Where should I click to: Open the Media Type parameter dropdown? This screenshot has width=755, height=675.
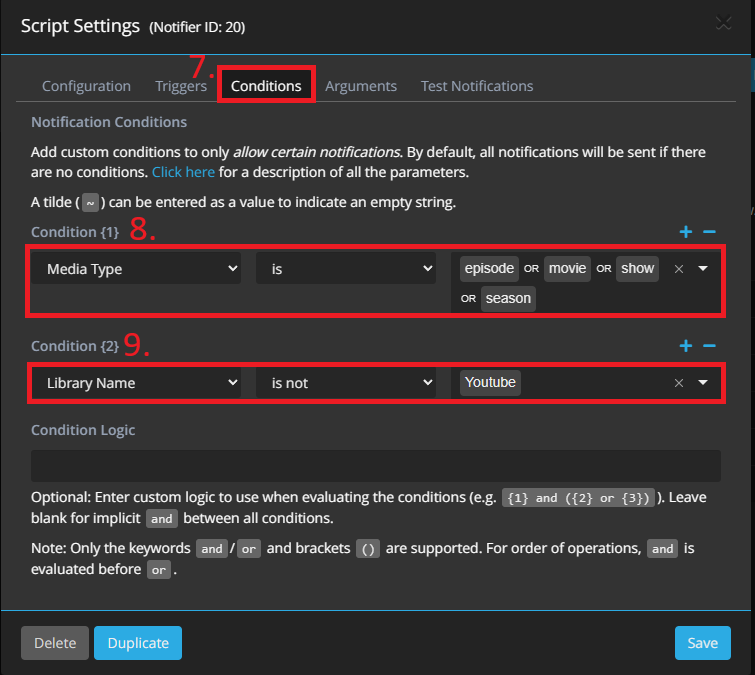(136, 269)
